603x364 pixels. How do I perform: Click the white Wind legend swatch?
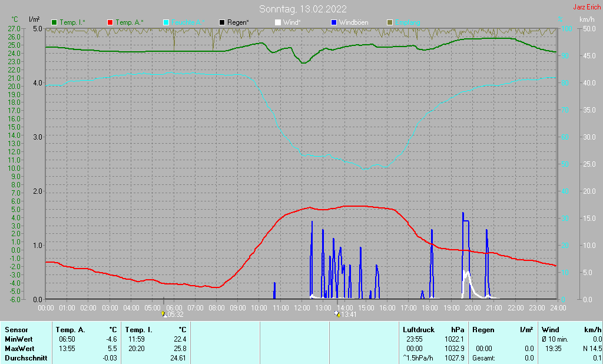pos(278,22)
